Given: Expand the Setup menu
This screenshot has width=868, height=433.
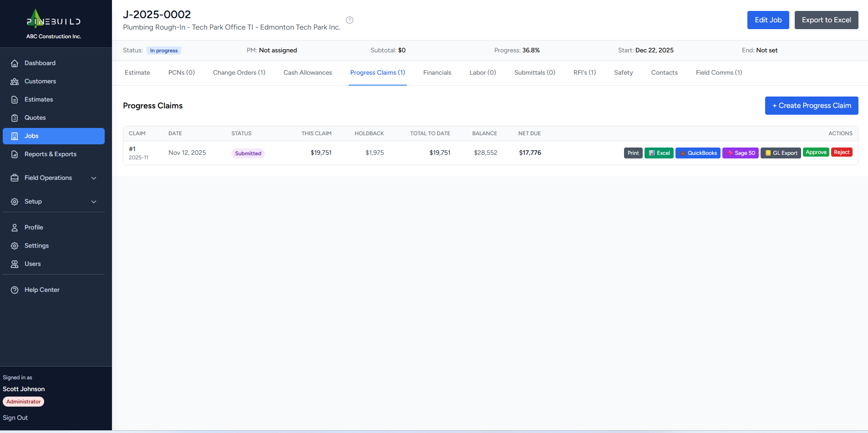Looking at the screenshot, I should point(33,201).
